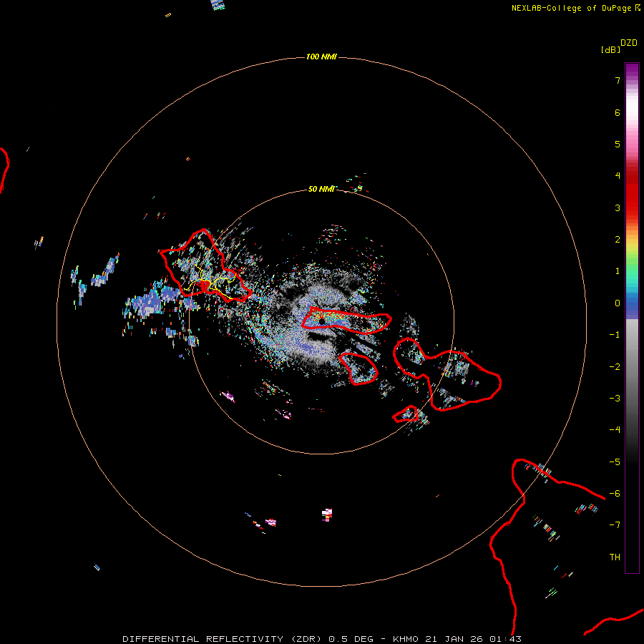The image size is (644, 644).
Task: Select the 0 dB scale label
Action: (618, 303)
